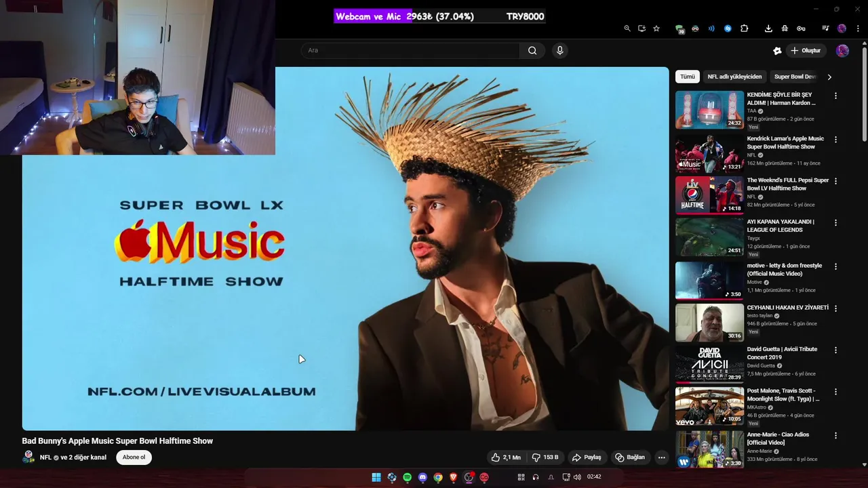
Task: Open David Guetta Avicii Tribute Concert thumbnail
Action: [x=709, y=363]
